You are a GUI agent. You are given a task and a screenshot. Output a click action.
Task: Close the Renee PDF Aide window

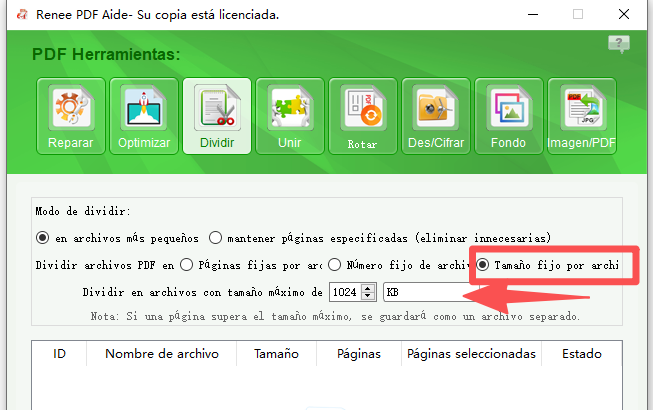[624, 15]
